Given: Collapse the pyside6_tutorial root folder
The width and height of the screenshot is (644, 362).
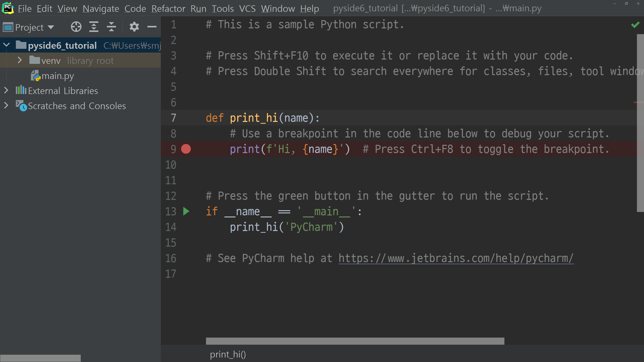Looking at the screenshot, I should [x=6, y=45].
